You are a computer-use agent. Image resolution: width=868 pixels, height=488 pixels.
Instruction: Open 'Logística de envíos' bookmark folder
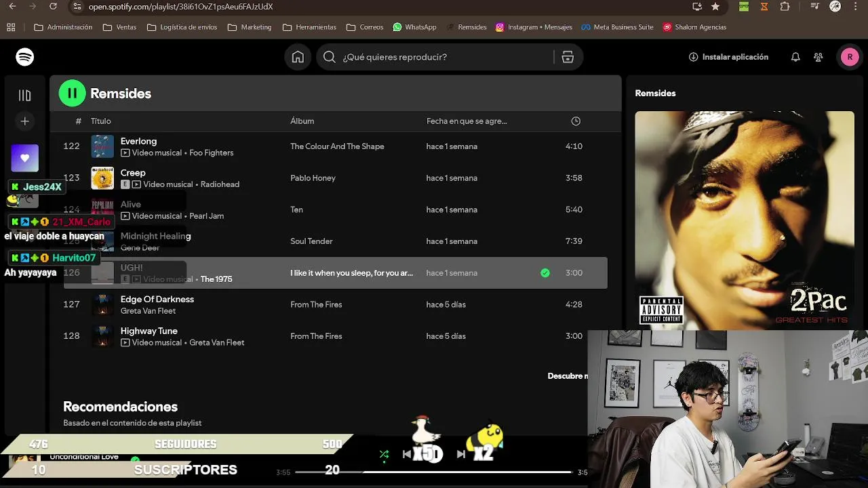pos(182,27)
